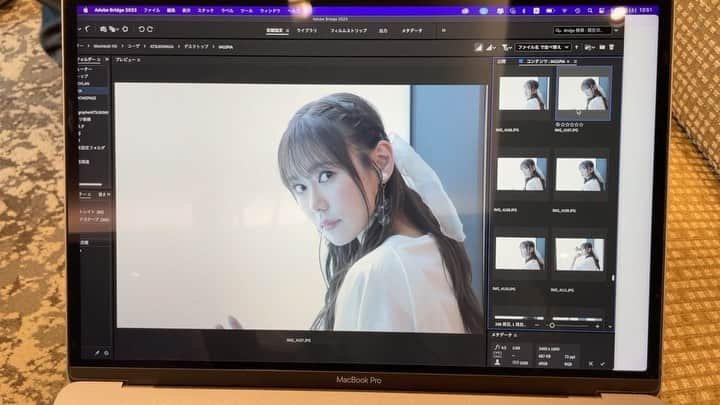Select the 公開 panel tab
Image resolution: width=720 pixels, height=405 pixels.
(x=501, y=61)
